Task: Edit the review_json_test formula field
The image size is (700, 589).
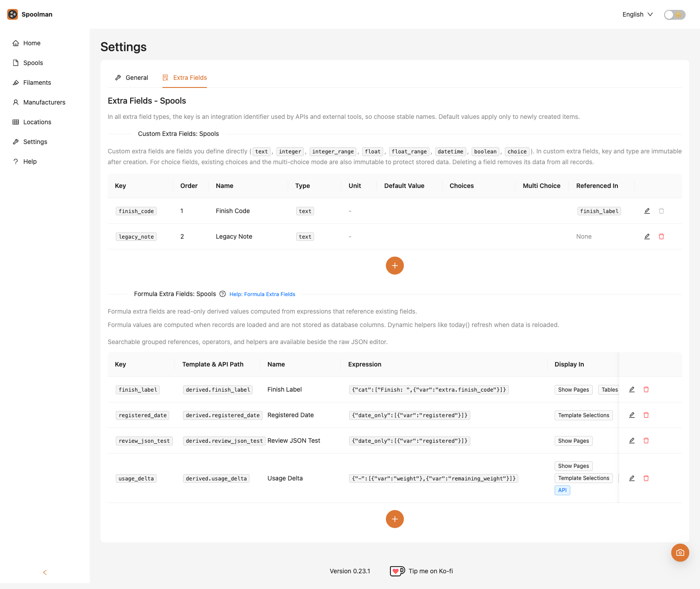Action: click(x=632, y=441)
